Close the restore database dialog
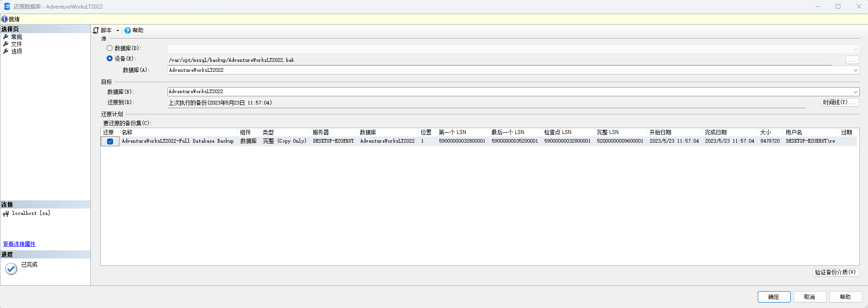The width and height of the screenshot is (868, 308). pyautogui.click(x=858, y=6)
